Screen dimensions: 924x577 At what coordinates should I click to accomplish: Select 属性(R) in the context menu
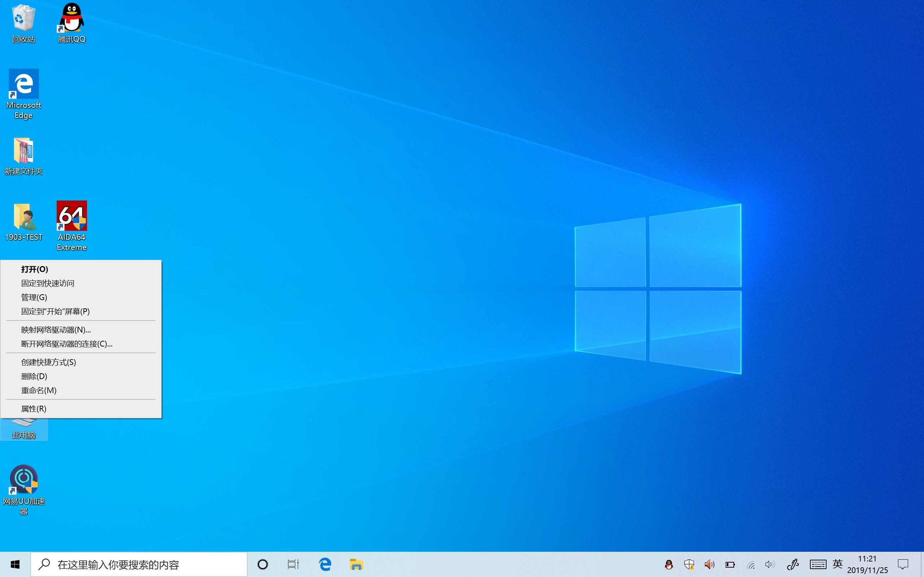click(34, 409)
